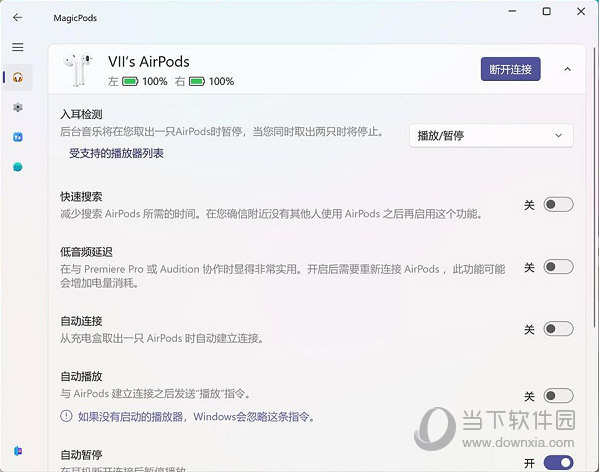Select the headphones sidebar icon
This screenshot has height=472, width=599.
click(18, 78)
